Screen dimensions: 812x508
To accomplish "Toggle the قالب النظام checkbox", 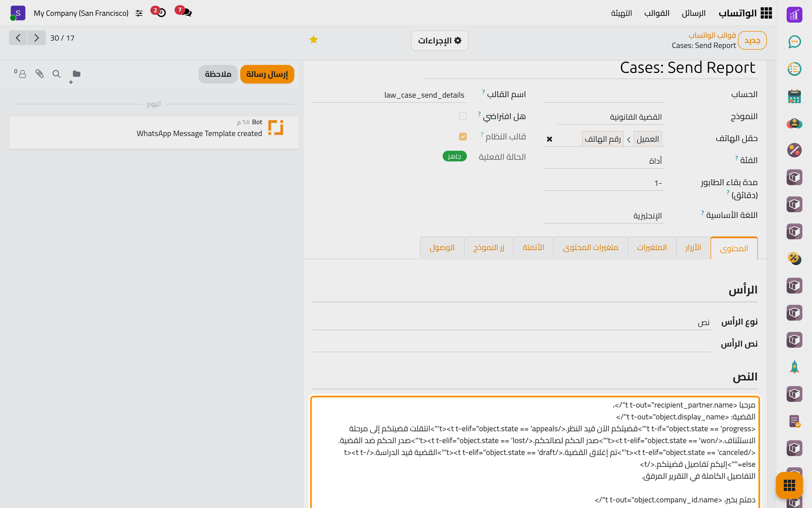I will (x=463, y=136).
